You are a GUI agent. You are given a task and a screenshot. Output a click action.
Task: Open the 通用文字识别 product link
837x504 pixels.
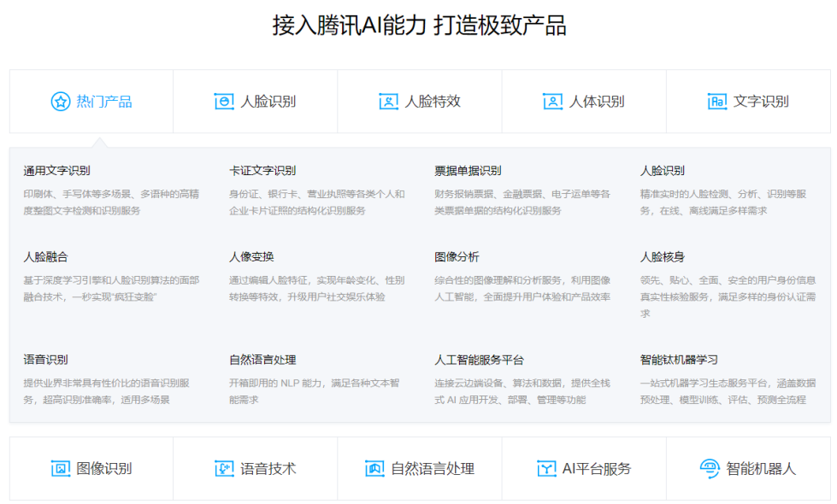[x=56, y=171]
